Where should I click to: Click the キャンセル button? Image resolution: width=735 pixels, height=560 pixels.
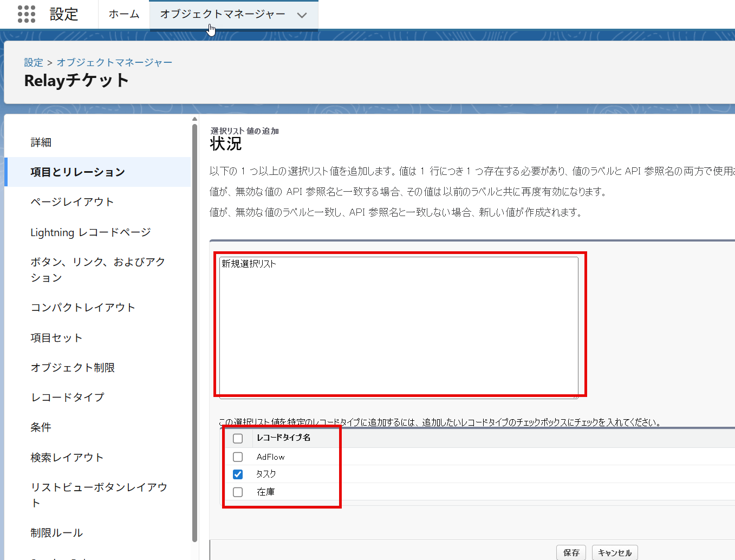tap(615, 553)
